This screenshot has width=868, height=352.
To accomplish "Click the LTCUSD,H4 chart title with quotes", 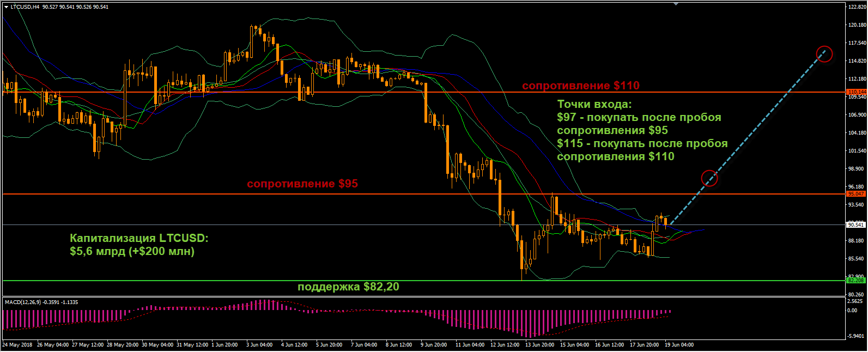I will pyautogui.click(x=59, y=7).
